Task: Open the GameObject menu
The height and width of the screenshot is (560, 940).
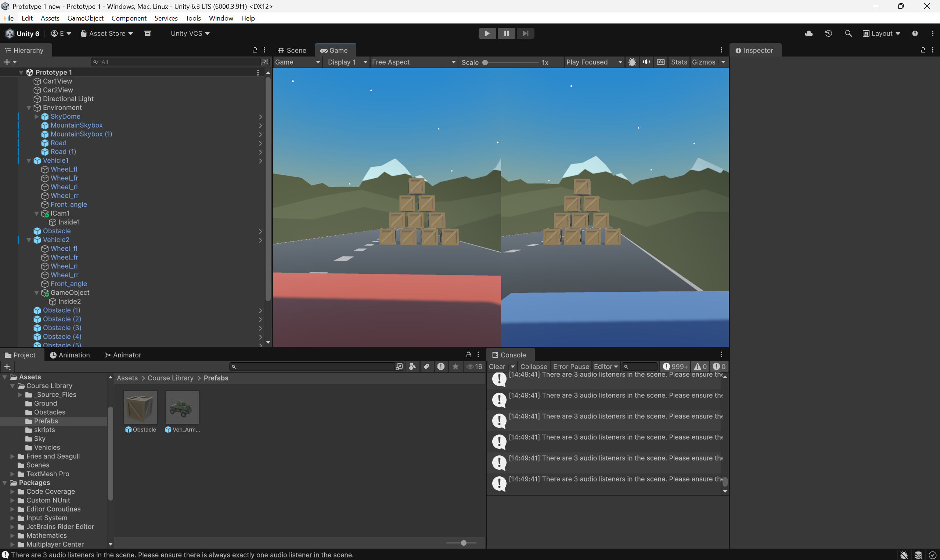Action: (x=85, y=18)
